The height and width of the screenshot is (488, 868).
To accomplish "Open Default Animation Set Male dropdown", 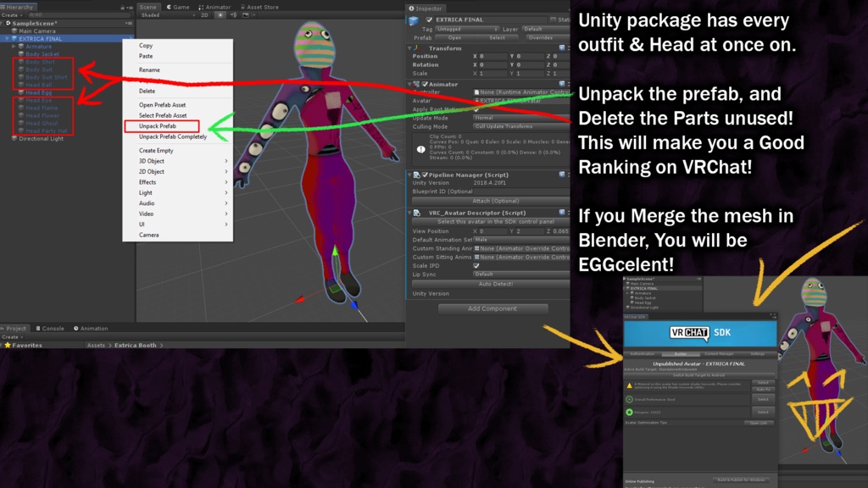I will click(521, 240).
